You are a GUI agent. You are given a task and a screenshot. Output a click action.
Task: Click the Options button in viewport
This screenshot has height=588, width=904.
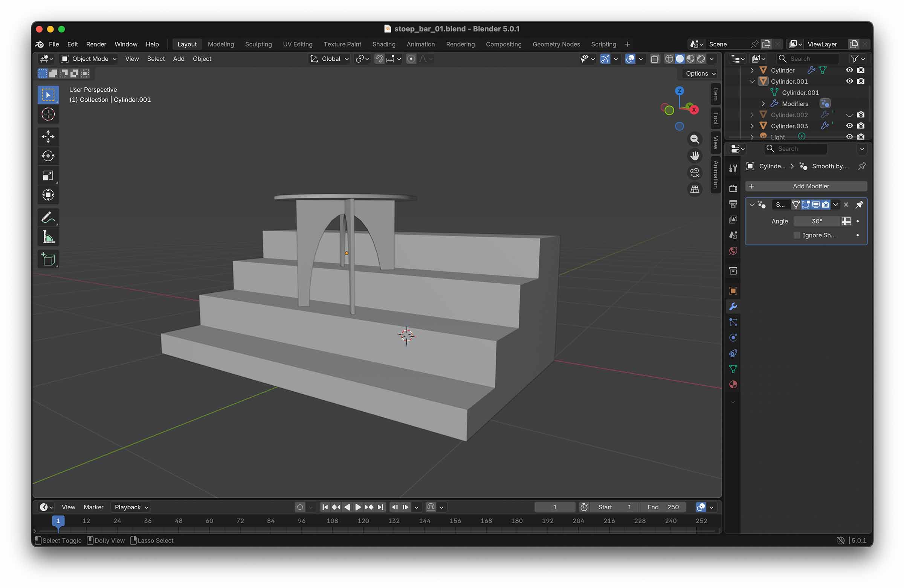[700, 73]
